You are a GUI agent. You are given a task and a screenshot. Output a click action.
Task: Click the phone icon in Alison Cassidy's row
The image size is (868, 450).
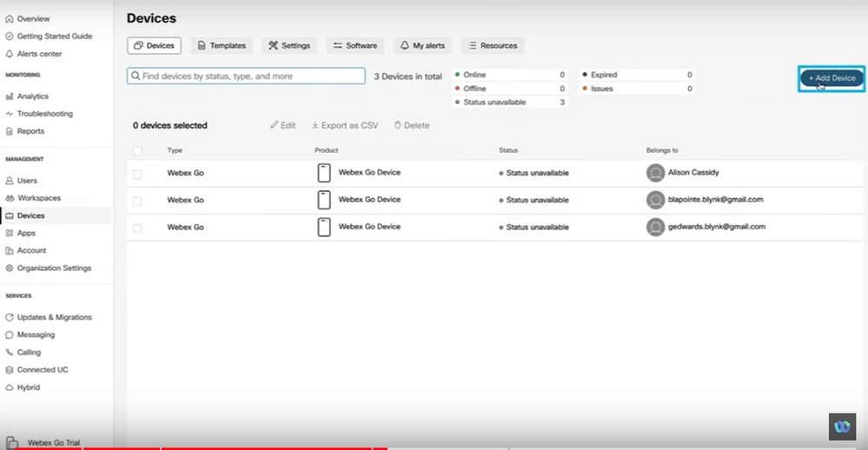click(324, 173)
